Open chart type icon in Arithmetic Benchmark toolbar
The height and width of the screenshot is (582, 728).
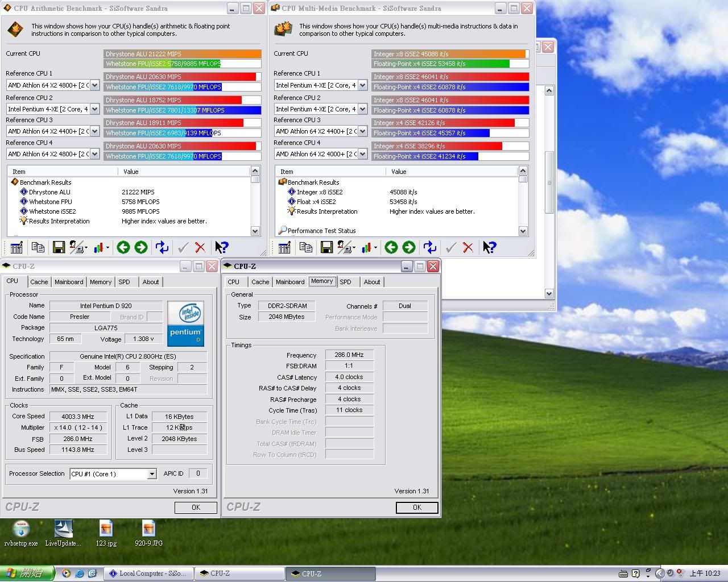101,247
